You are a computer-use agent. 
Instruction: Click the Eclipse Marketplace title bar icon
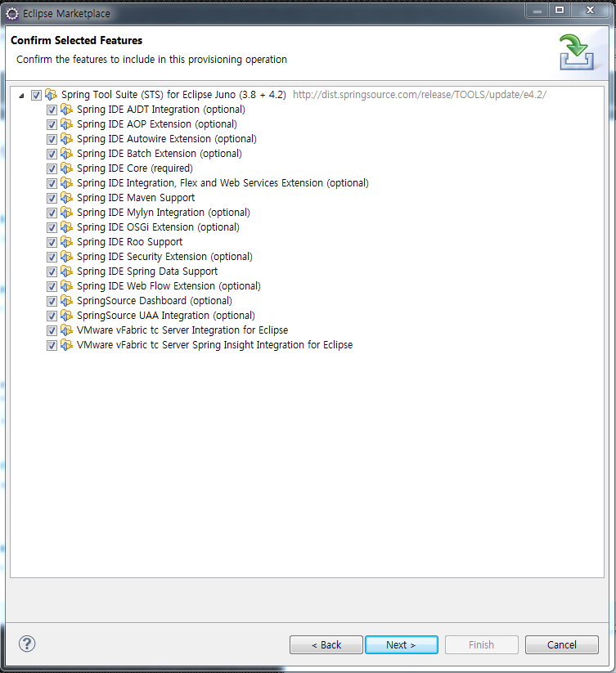click(12, 14)
